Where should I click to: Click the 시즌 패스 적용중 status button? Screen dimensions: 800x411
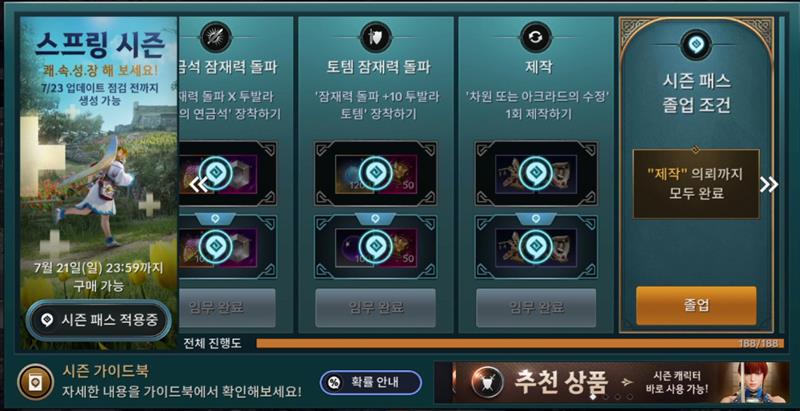(98, 320)
